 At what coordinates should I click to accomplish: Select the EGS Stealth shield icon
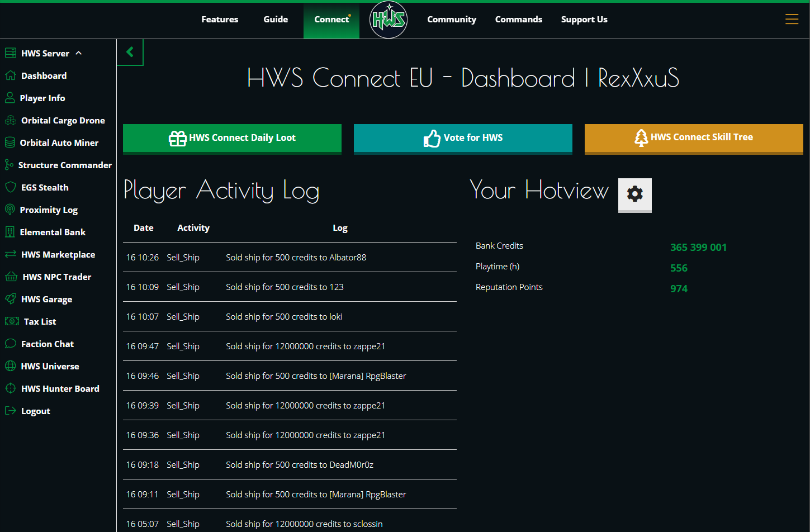10,187
